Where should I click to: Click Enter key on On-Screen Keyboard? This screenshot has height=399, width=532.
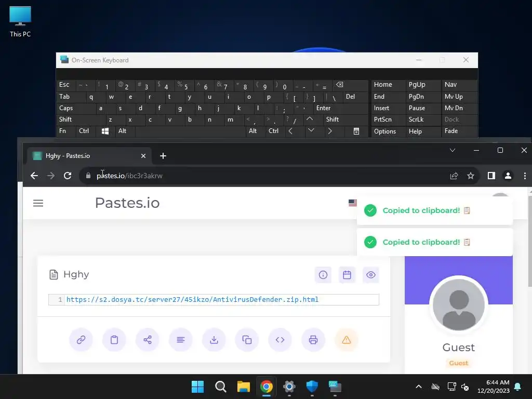[341, 108]
